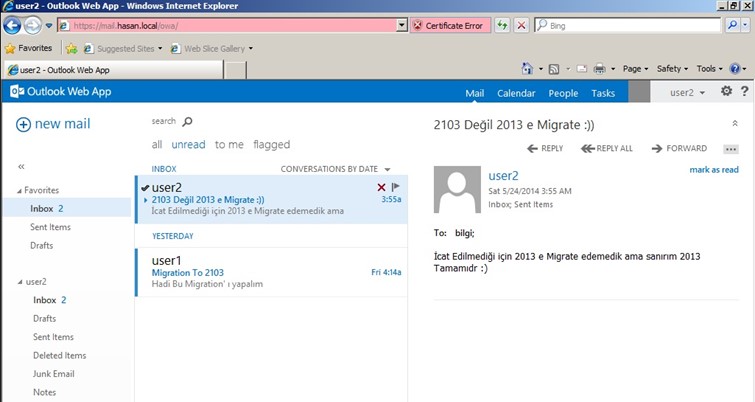The height and width of the screenshot is (402, 755).
Task: Open the Tools menu
Action: pyautogui.click(x=709, y=69)
